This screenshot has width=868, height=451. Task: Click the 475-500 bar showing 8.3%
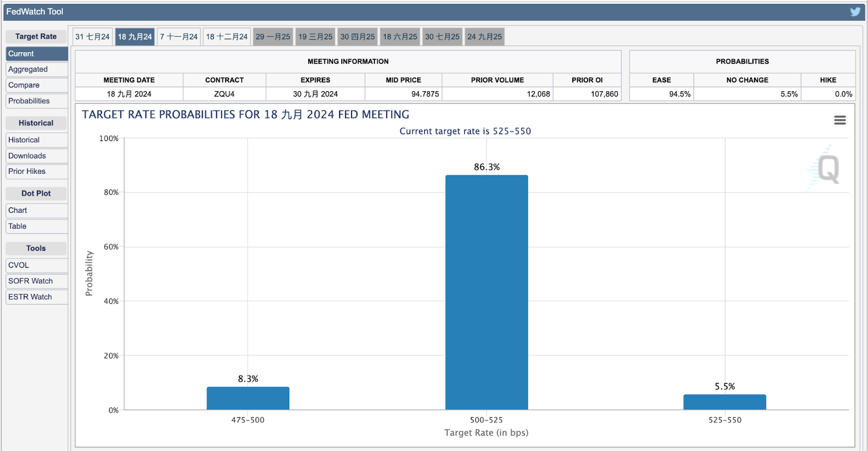248,398
